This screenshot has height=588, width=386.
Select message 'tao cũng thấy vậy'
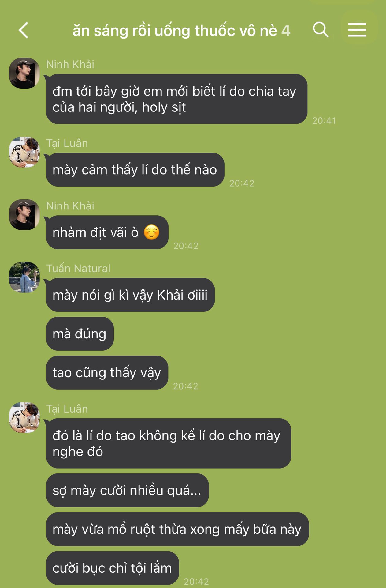pyautogui.click(x=107, y=373)
